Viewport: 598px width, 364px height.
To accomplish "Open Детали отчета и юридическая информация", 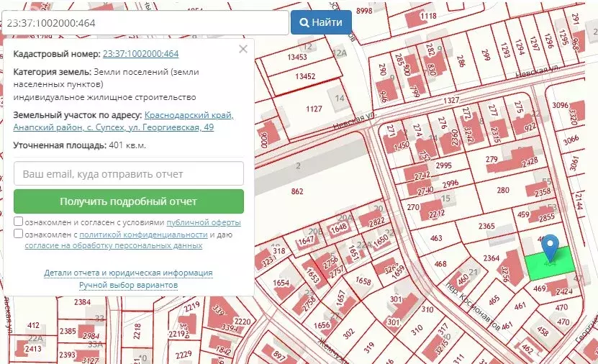I will click(x=128, y=273).
